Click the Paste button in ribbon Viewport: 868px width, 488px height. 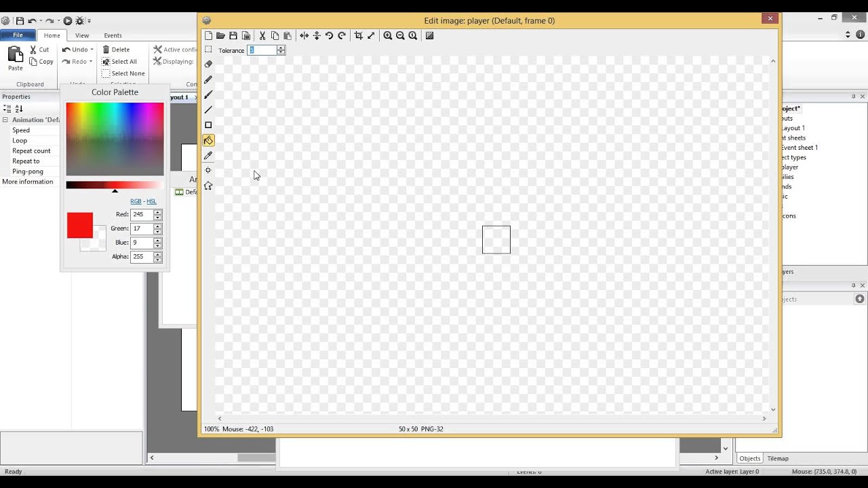pos(15,59)
